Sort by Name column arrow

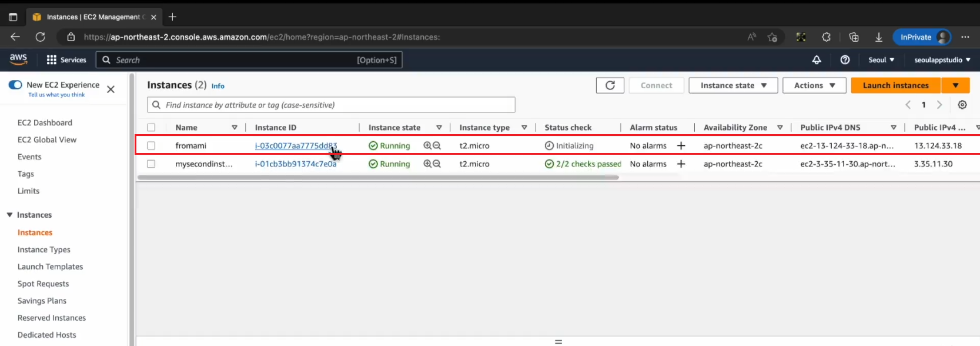click(x=235, y=127)
